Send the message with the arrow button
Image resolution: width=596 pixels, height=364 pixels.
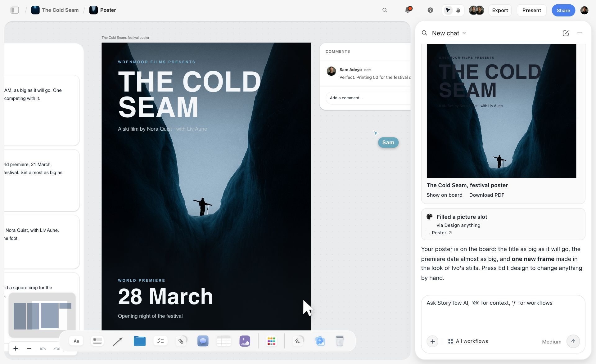[573, 341]
